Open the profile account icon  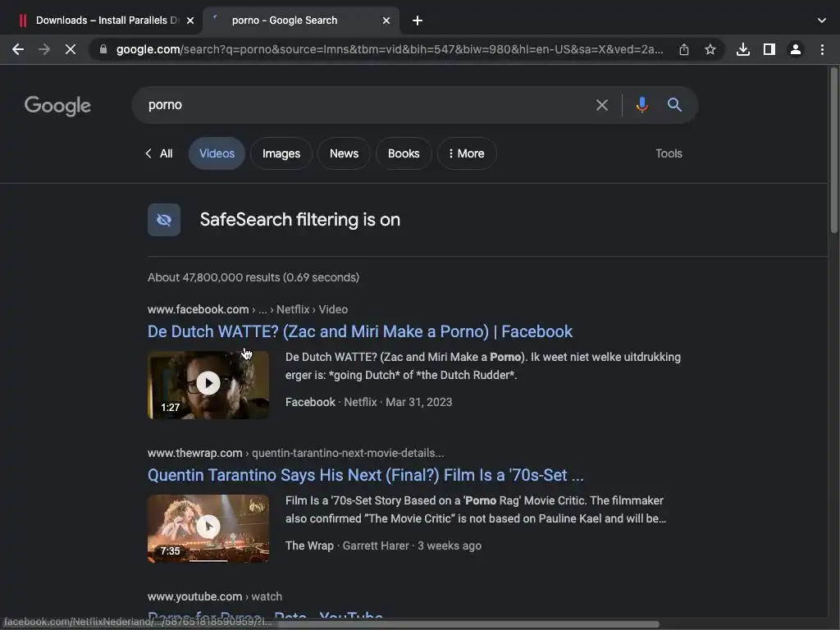tap(796, 50)
